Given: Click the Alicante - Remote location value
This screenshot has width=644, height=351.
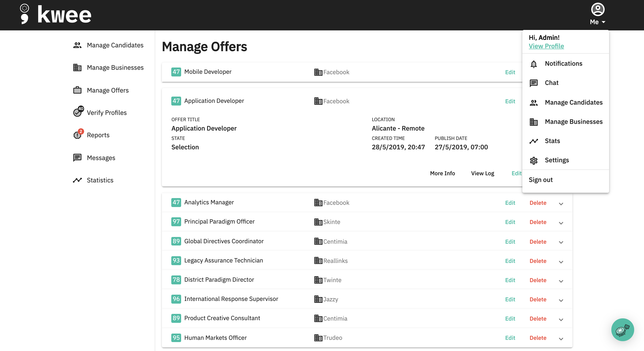Looking at the screenshot, I should point(398,128).
